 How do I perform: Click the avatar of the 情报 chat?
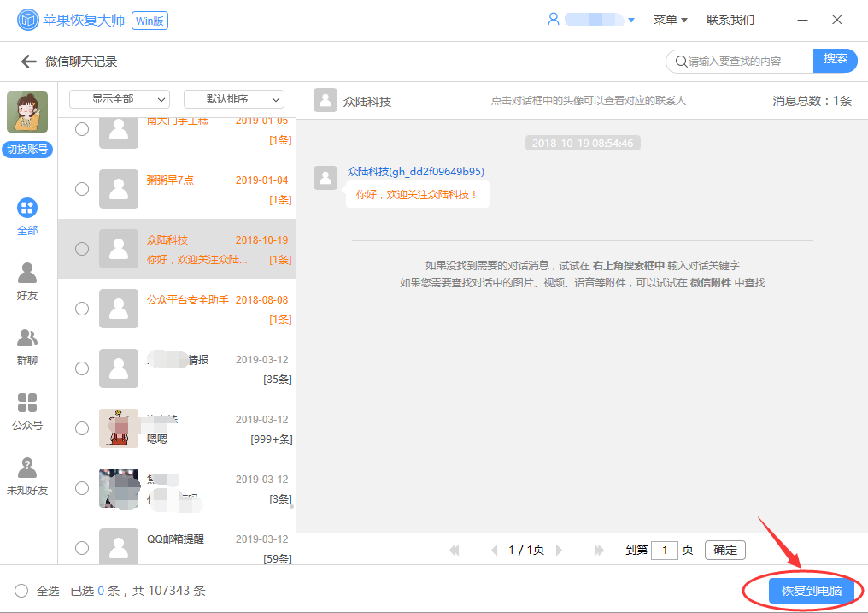pos(119,368)
